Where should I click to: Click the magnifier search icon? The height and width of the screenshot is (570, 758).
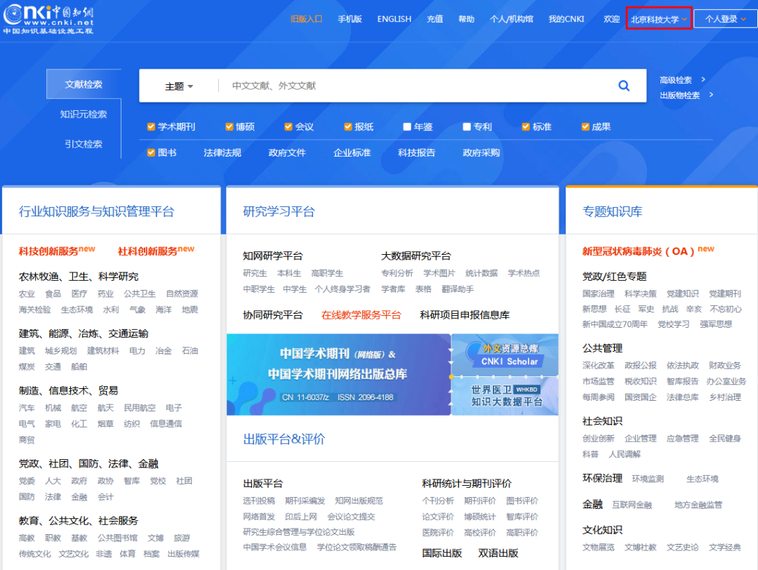[x=624, y=86]
